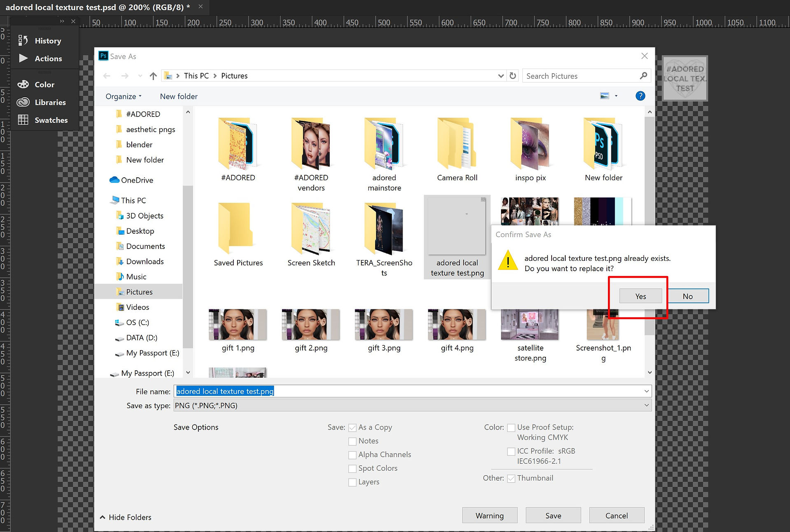
Task: Select the Saved Pictures folder
Action: click(x=238, y=235)
